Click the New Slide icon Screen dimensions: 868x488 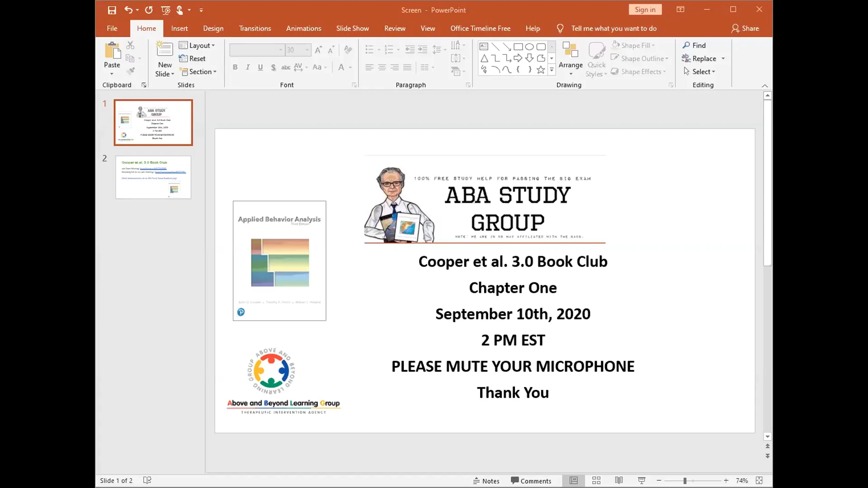tap(165, 50)
